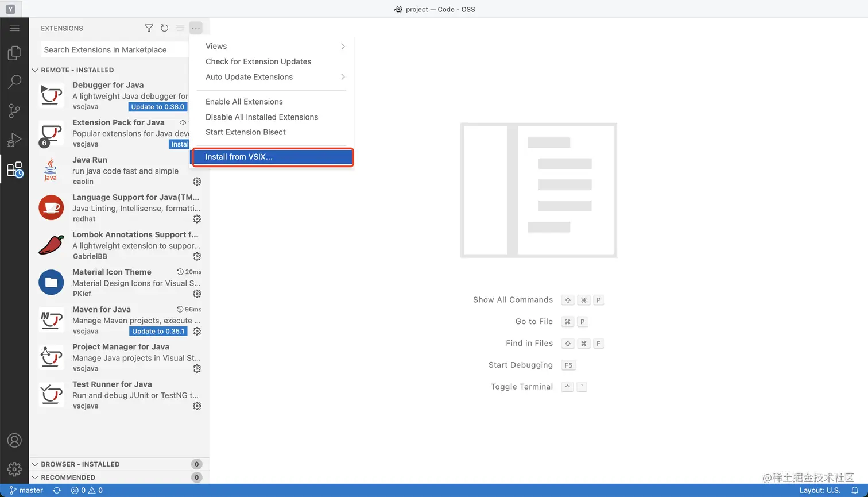Show errors and warnings in status bar
The image size is (868, 497).
tap(87, 491)
